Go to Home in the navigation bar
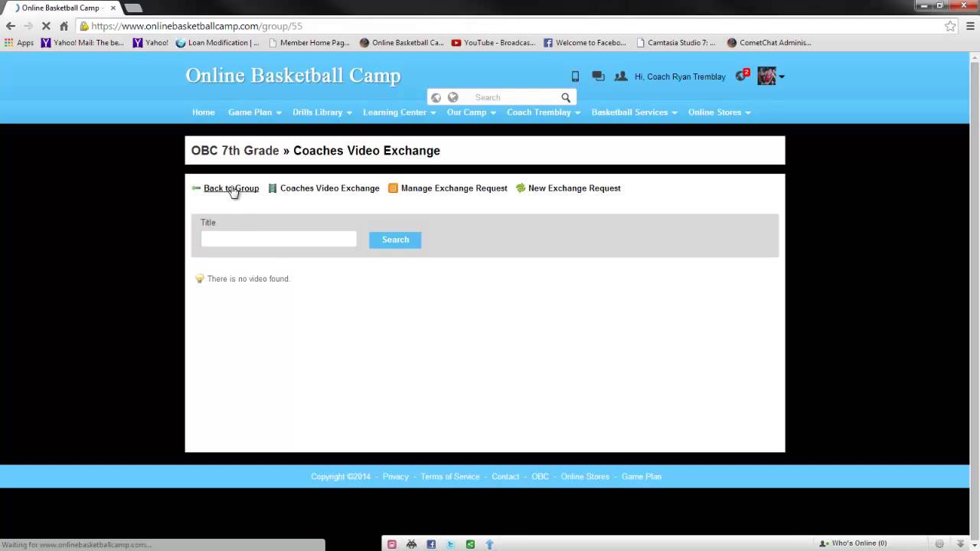Screen dimensions: 980x551 pos(204,112)
